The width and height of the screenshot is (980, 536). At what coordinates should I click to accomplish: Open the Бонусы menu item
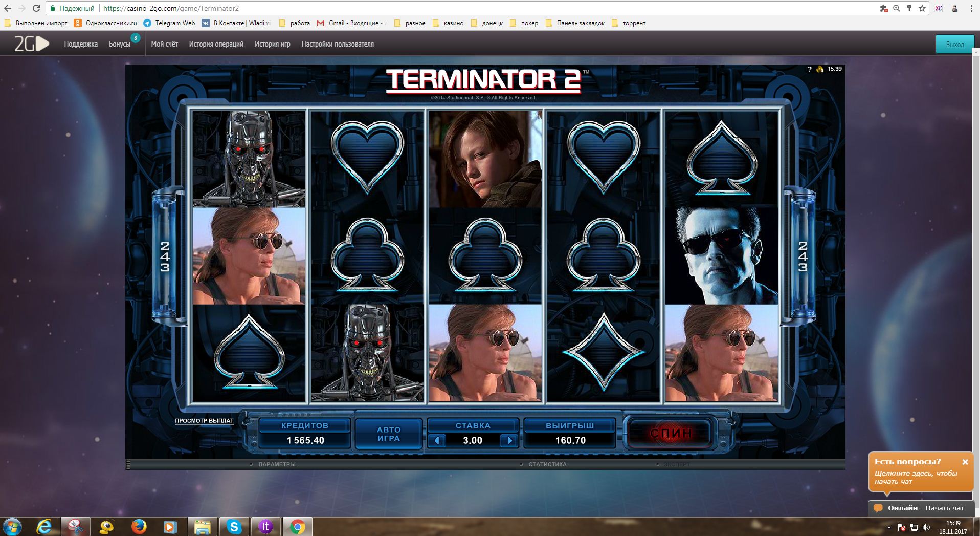coord(120,44)
